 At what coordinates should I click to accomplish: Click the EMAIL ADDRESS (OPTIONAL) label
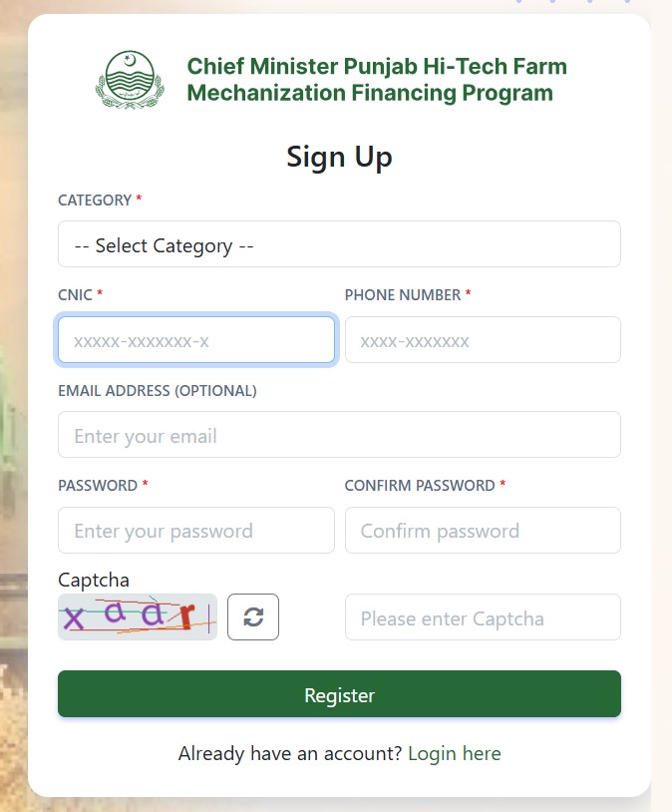pyautogui.click(x=157, y=390)
